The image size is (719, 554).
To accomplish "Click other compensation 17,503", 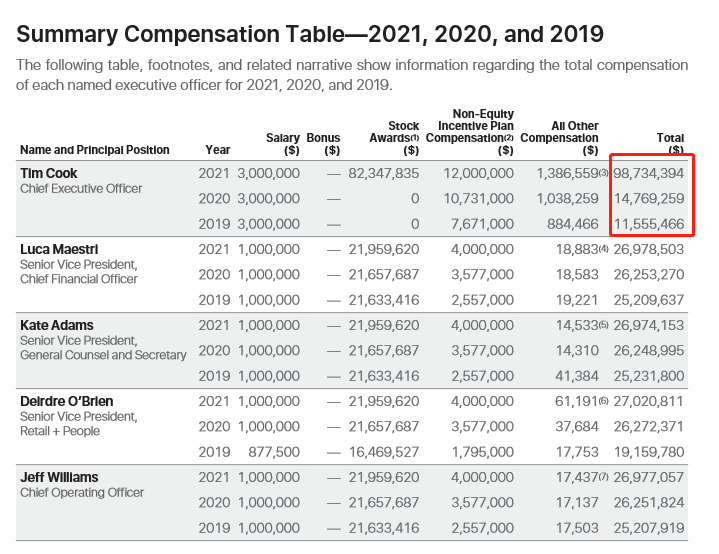I will point(577,528).
